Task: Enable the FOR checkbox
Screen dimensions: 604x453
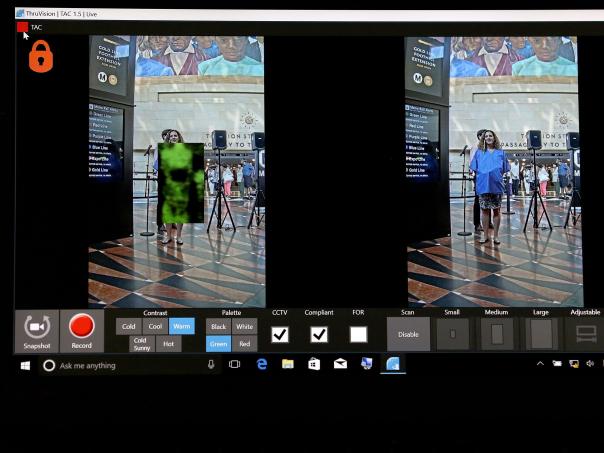Action: (x=358, y=334)
